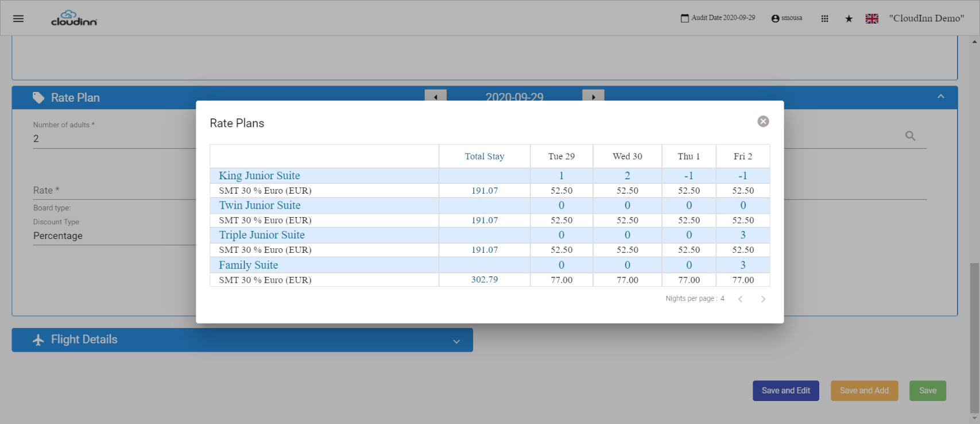Collapse the Rate Plan section chevron
The image size is (980, 424).
(940, 97)
